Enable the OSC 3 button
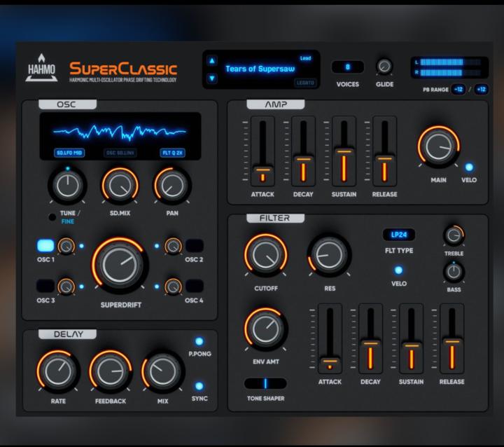This screenshot has height=447, width=504. click(x=45, y=286)
